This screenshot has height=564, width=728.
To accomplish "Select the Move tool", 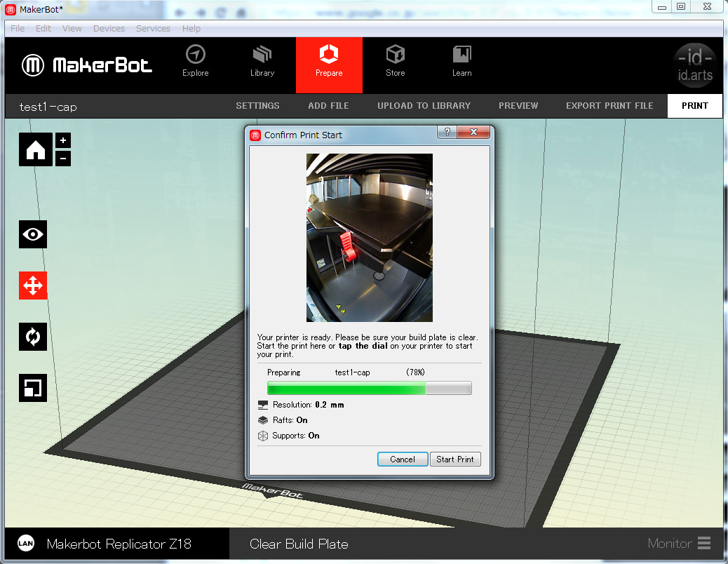I will click(x=33, y=286).
